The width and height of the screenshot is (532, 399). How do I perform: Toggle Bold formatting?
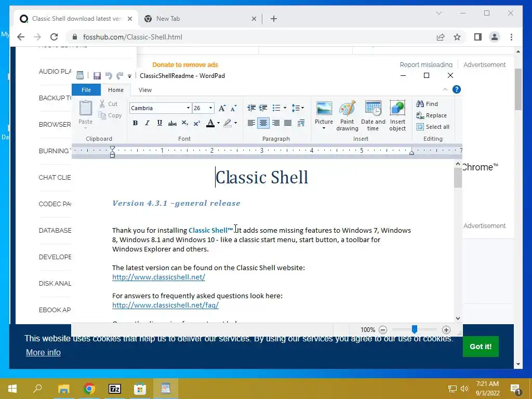coord(135,123)
